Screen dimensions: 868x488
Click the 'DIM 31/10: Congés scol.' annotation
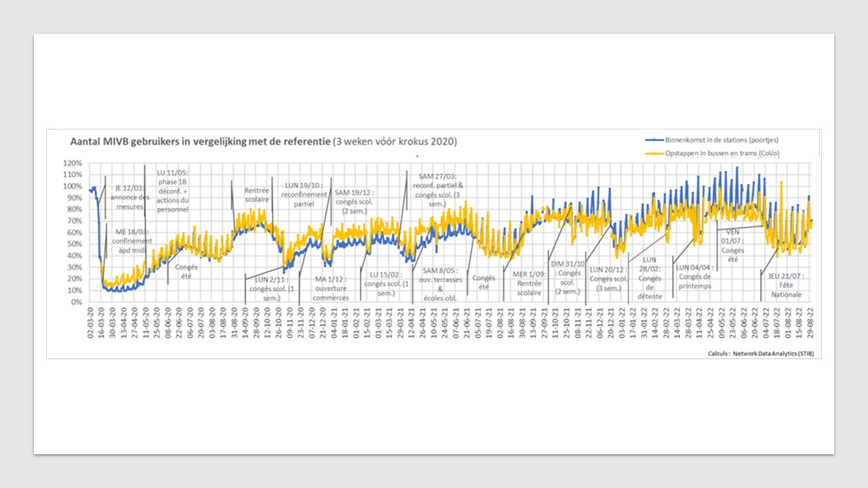pos(566,277)
